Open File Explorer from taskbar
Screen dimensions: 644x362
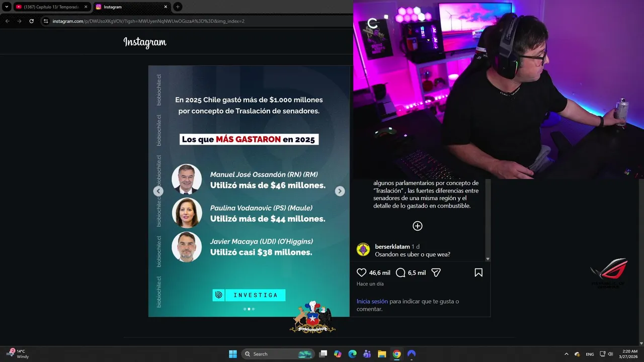(x=382, y=354)
